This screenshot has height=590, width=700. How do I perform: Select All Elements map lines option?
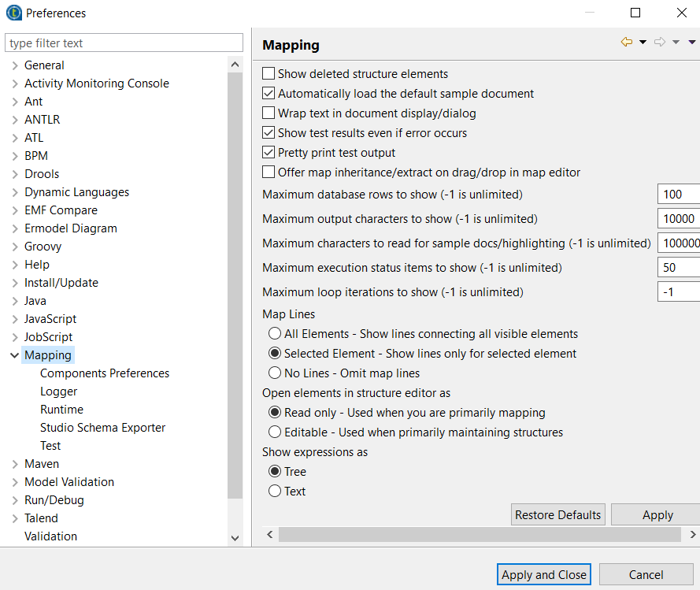[275, 334]
